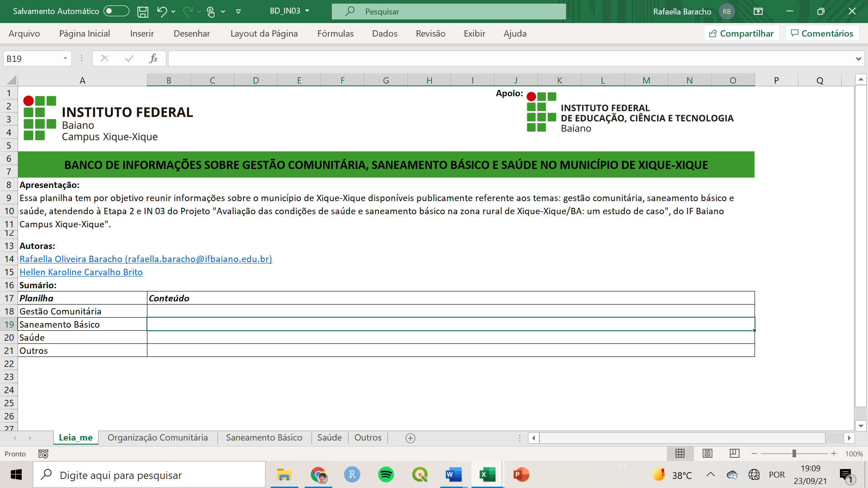The height and width of the screenshot is (488, 868).
Task: Click the Save icon in title bar
Action: [143, 12]
